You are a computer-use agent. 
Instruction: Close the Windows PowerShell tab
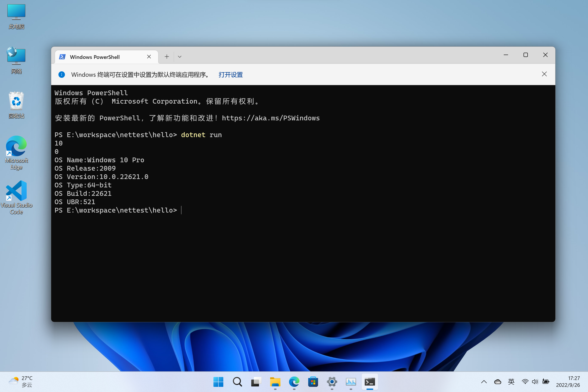click(149, 57)
